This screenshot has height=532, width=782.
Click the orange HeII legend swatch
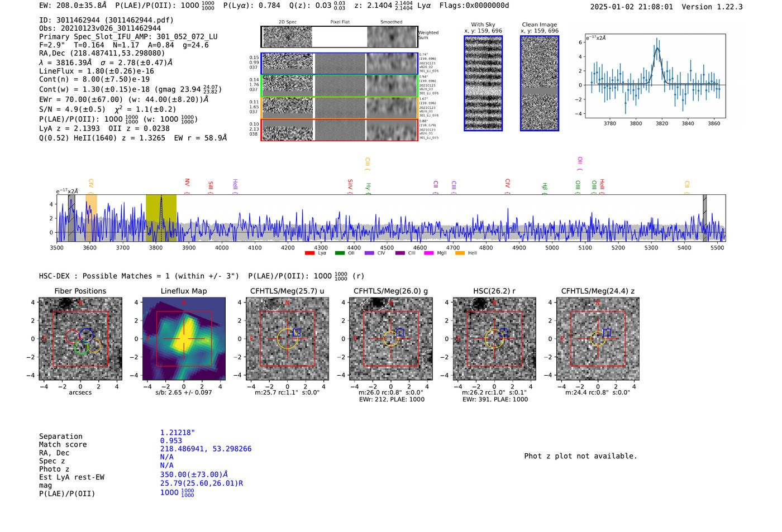coord(460,253)
